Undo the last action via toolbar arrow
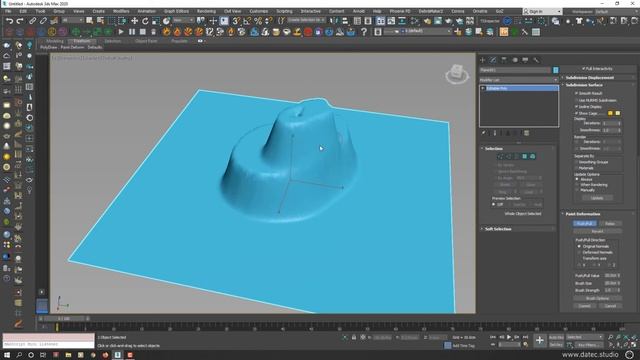The height and width of the screenshot is (360, 640). (9, 20)
